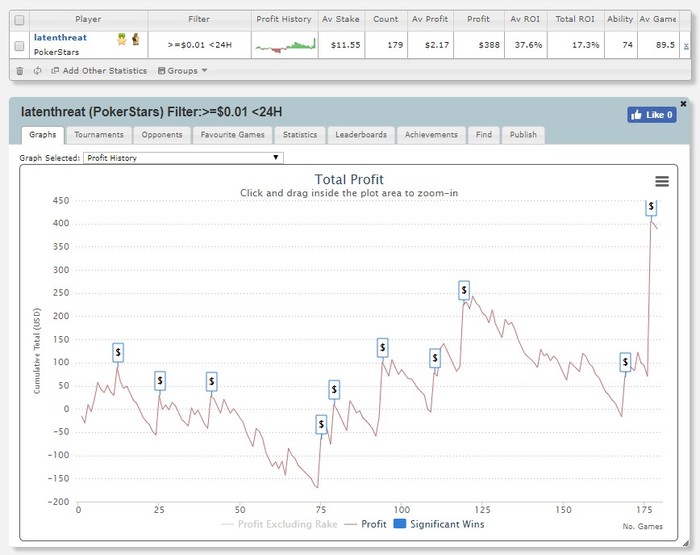Click the profit history sparkline thumbnail
The width and height of the screenshot is (700, 555).
(x=285, y=45)
